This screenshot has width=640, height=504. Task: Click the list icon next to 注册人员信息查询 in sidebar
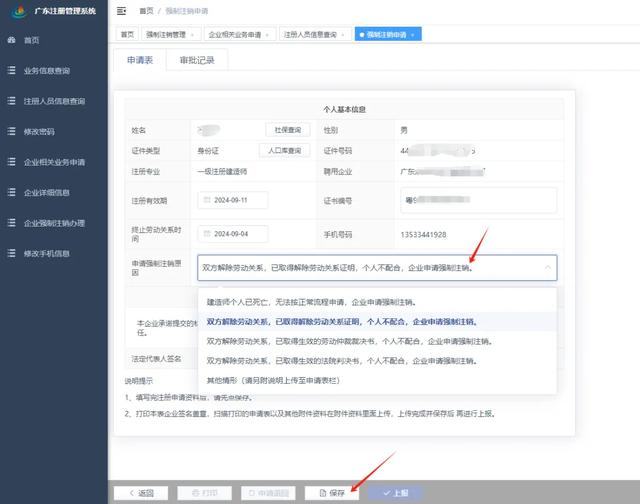tap(11, 100)
